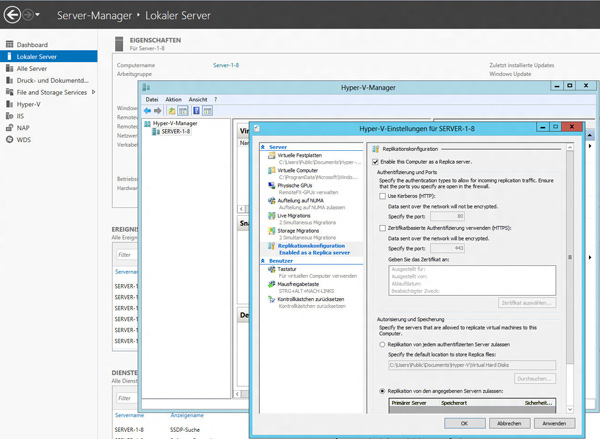This screenshot has height=439, width=600.
Task: Sort services by Anzeigename column
Action: [187, 415]
